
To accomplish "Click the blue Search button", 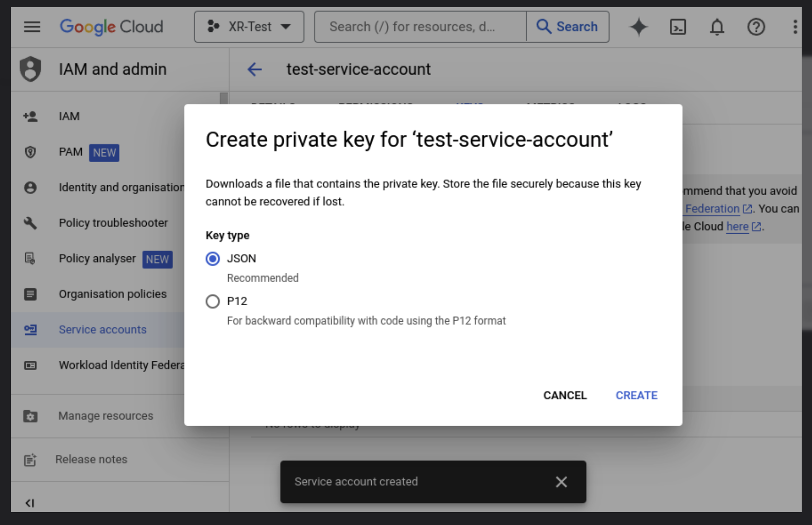I will 567,27.
